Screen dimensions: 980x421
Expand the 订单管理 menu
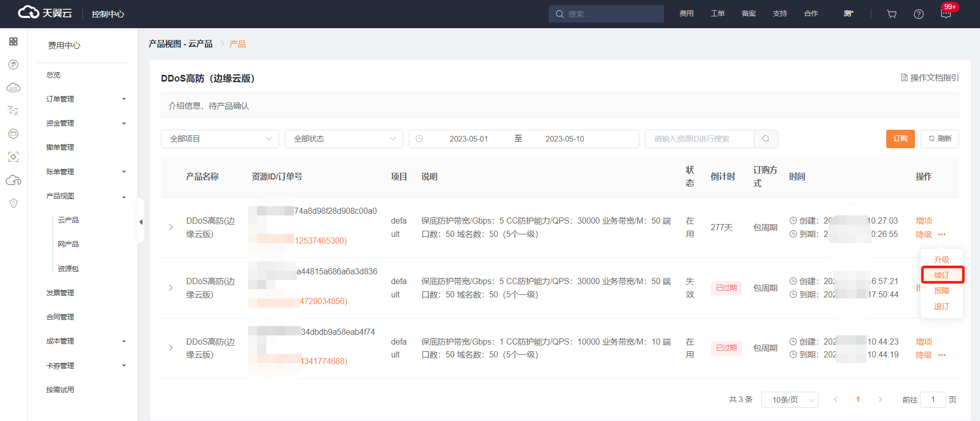coord(86,99)
